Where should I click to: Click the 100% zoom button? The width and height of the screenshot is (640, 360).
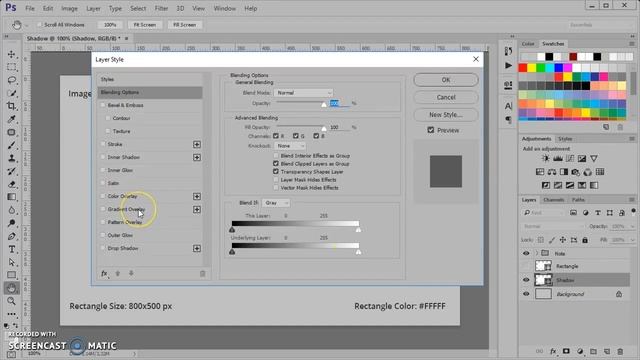(110, 25)
